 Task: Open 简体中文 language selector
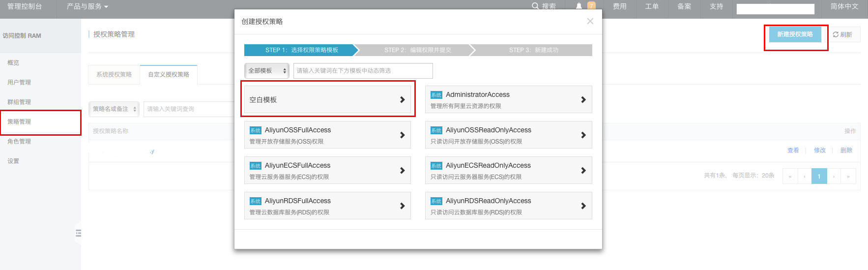(x=844, y=6)
